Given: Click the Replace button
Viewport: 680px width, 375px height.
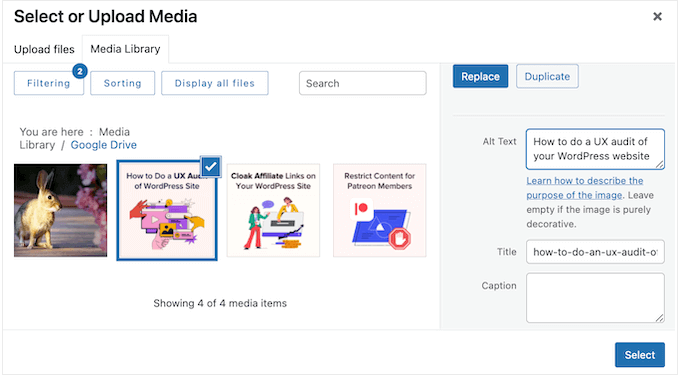Looking at the screenshot, I should click(x=481, y=76).
